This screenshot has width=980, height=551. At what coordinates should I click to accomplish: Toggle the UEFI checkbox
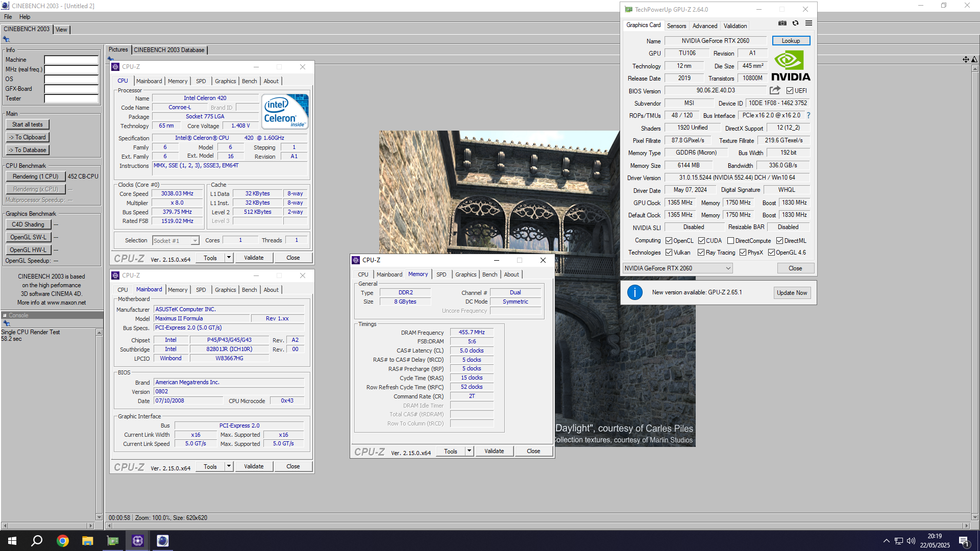click(790, 91)
